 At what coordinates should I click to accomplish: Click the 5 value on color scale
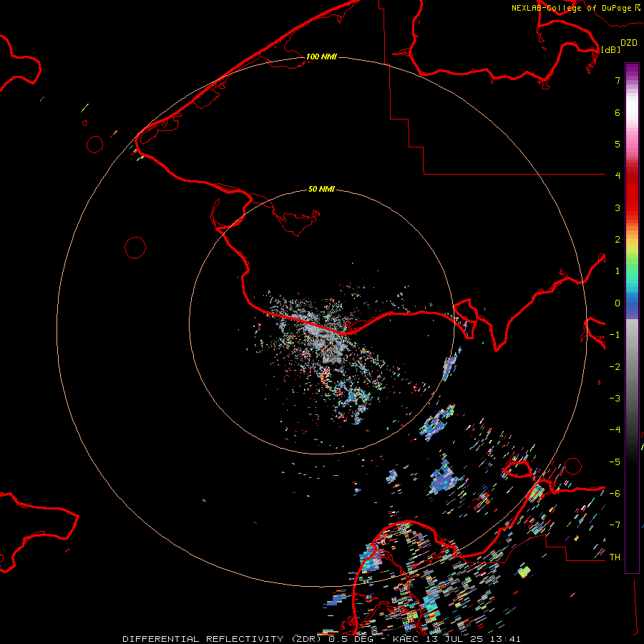tap(618, 144)
